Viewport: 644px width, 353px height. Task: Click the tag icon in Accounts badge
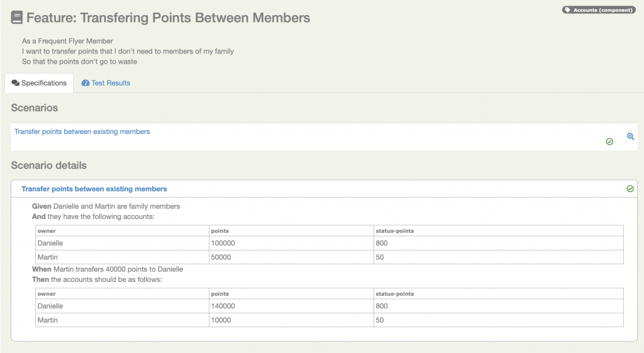click(568, 10)
